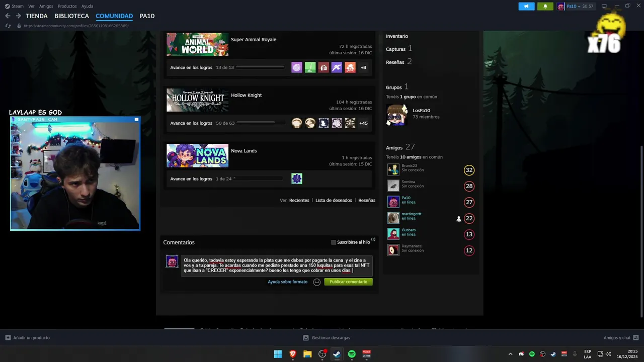Viewport: 644px width, 362px height.
Task: Open Amigos y chat panel
Action: click(x=621, y=338)
